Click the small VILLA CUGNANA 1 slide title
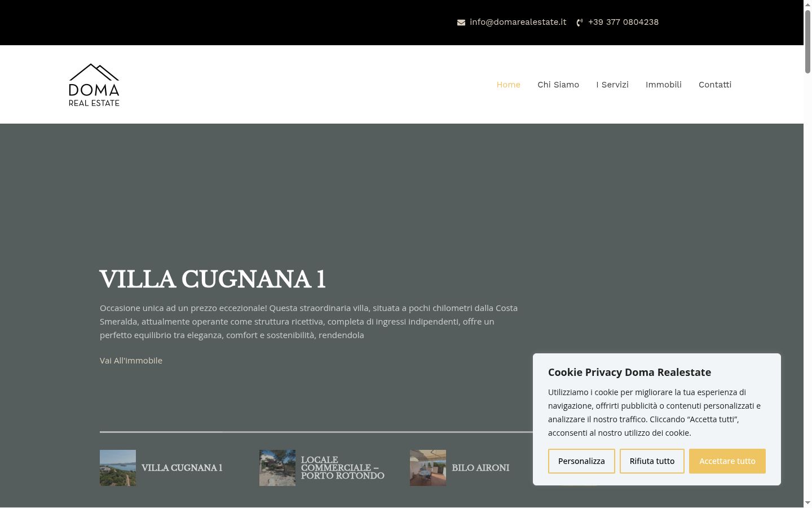Image resolution: width=812 pixels, height=508 pixels. click(x=182, y=468)
